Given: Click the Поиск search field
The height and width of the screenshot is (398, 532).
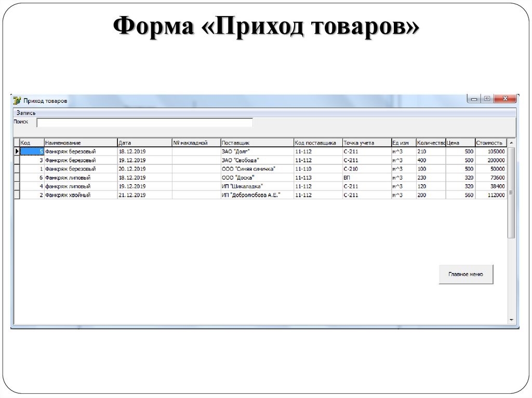Looking at the screenshot, I should [144, 123].
